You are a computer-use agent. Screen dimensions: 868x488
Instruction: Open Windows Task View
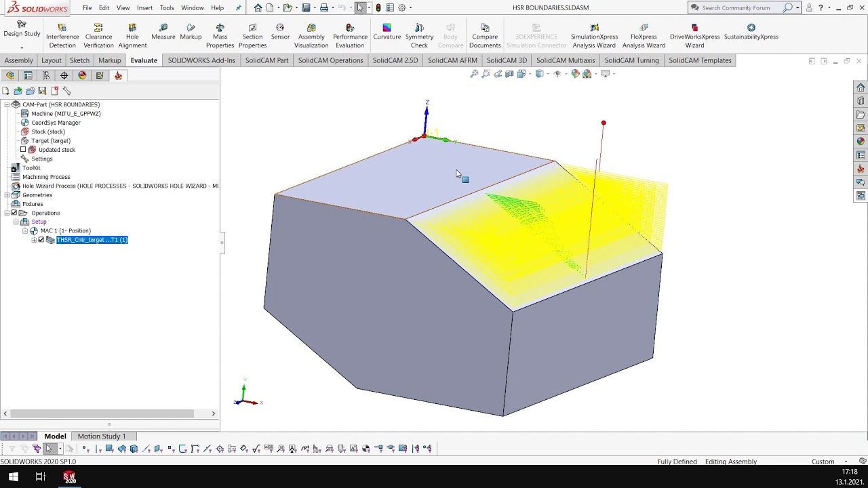pos(40,476)
